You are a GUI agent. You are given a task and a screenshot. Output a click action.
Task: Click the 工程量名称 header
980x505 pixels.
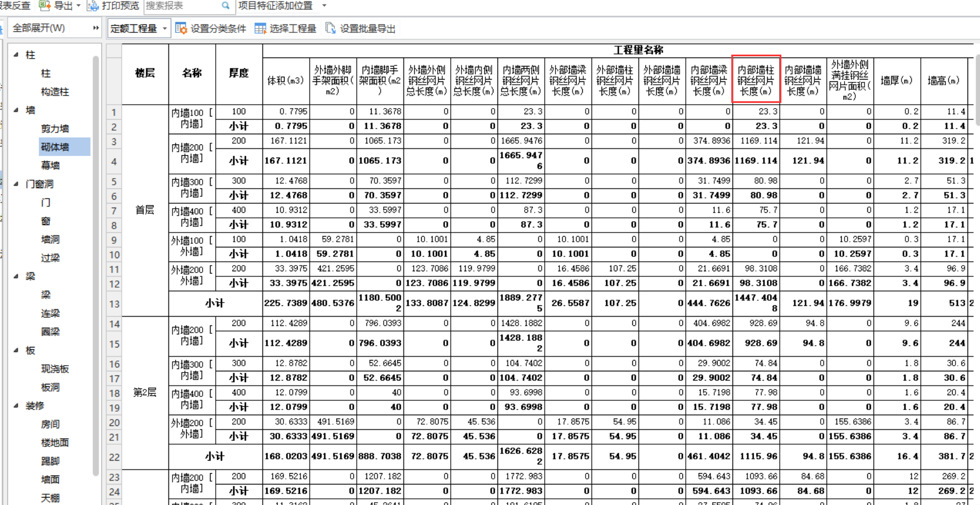click(638, 50)
